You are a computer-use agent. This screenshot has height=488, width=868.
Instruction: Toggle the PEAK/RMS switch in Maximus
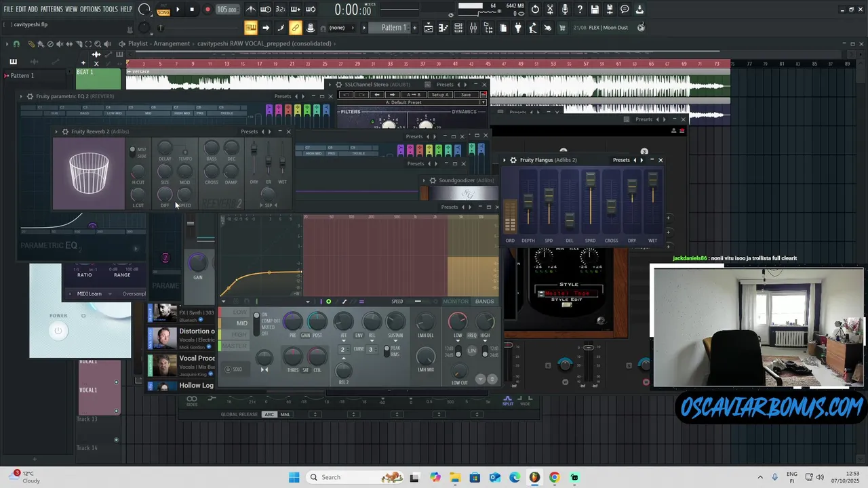[387, 351]
